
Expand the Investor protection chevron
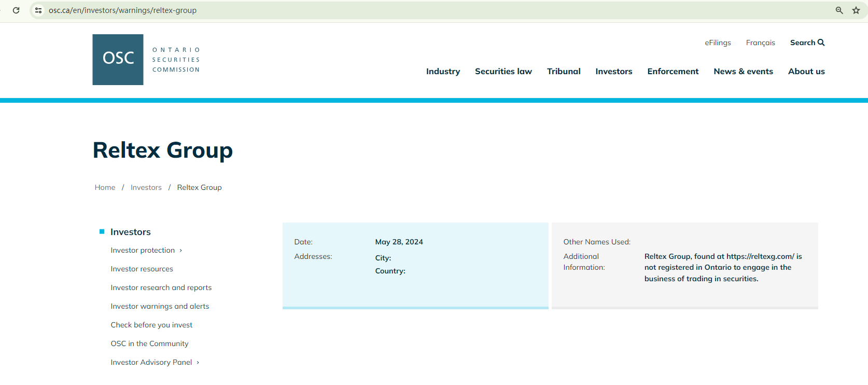pyautogui.click(x=181, y=251)
